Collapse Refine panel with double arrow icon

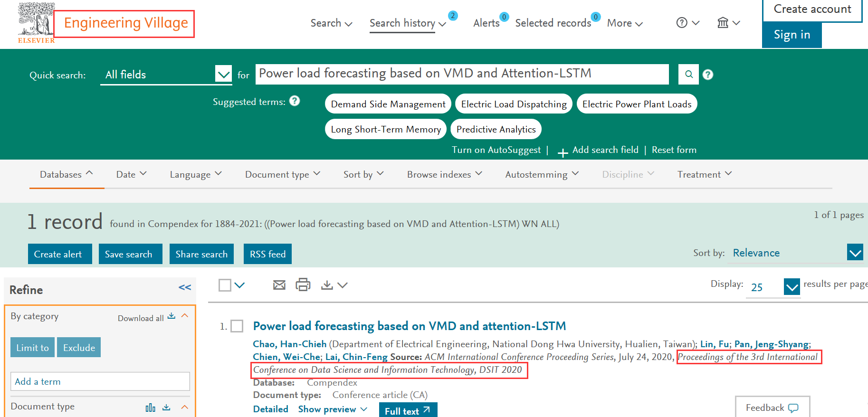(x=185, y=287)
